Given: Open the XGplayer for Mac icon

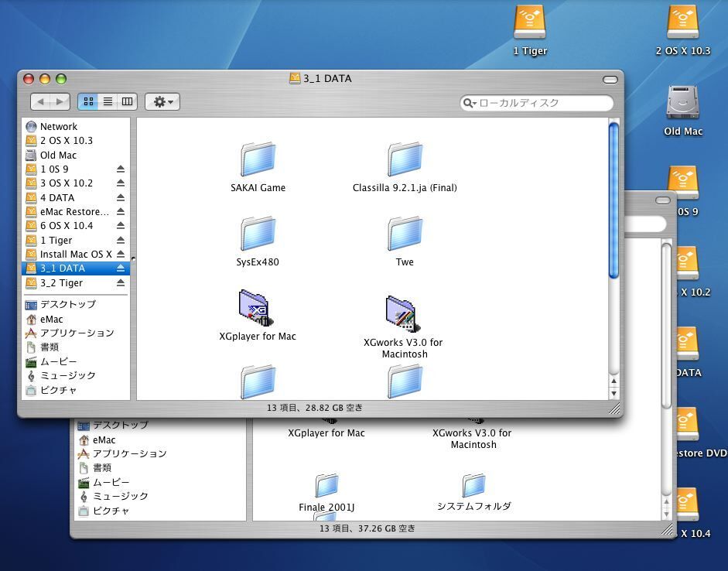Looking at the screenshot, I should tap(257, 308).
